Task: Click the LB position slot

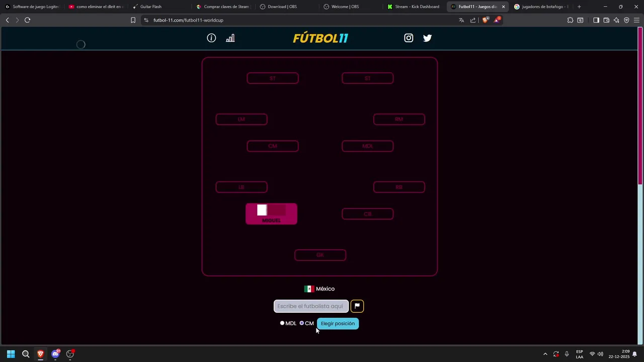Action: tap(242, 187)
